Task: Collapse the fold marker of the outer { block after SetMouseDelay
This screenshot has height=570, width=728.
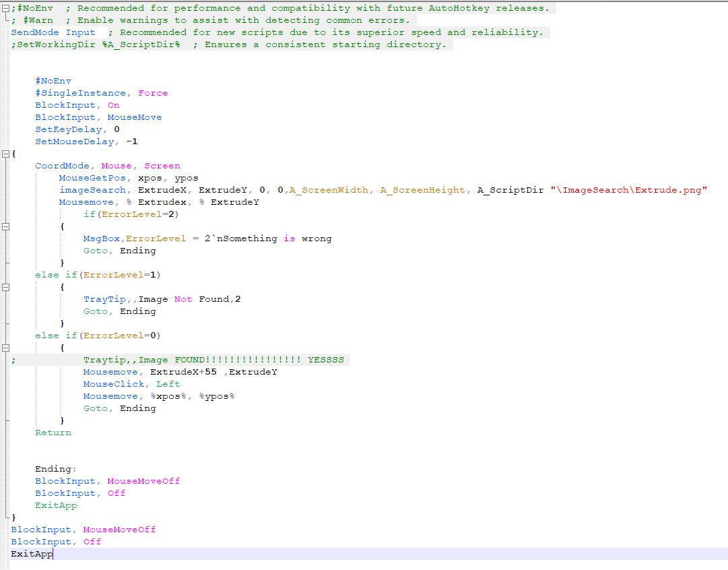Action: tap(5, 154)
